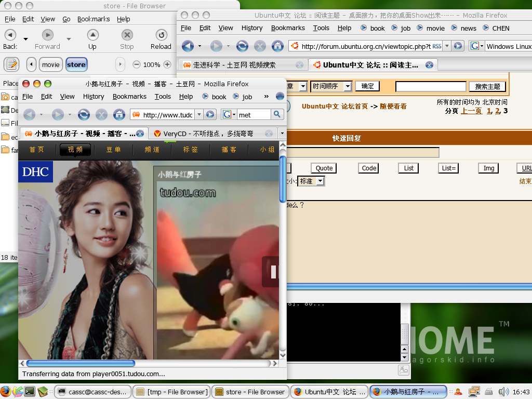Open the network monitor tray icon

474,392
